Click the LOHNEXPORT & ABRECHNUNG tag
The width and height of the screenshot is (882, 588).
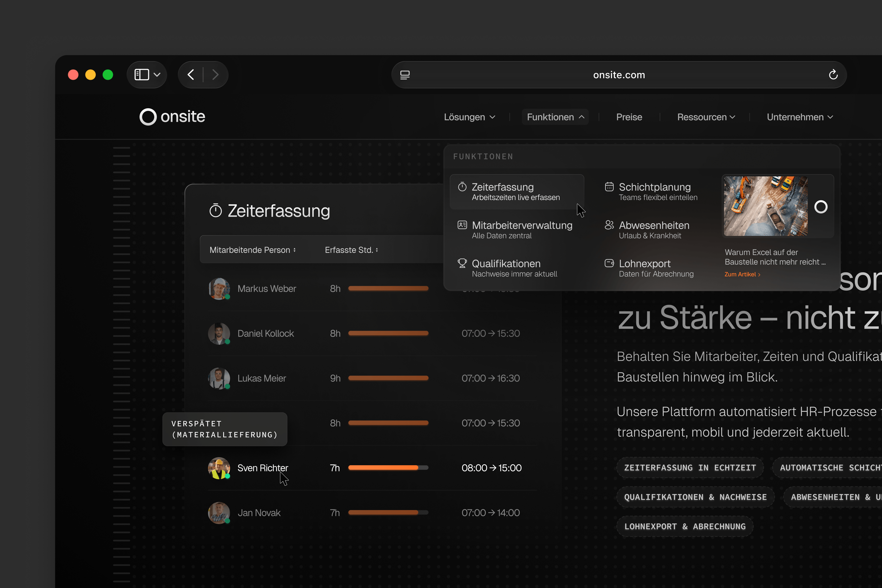pos(685,526)
